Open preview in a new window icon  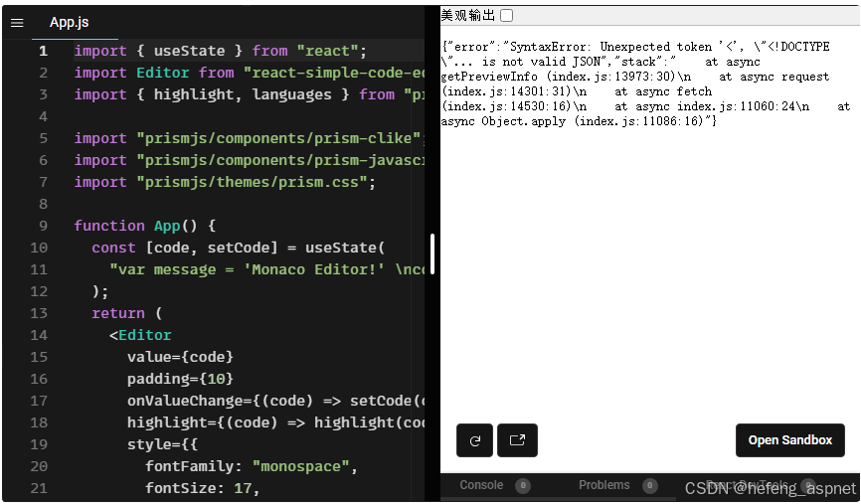(x=517, y=440)
